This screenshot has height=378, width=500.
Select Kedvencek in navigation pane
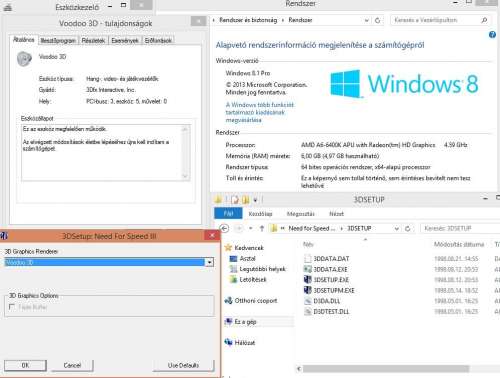249,248
